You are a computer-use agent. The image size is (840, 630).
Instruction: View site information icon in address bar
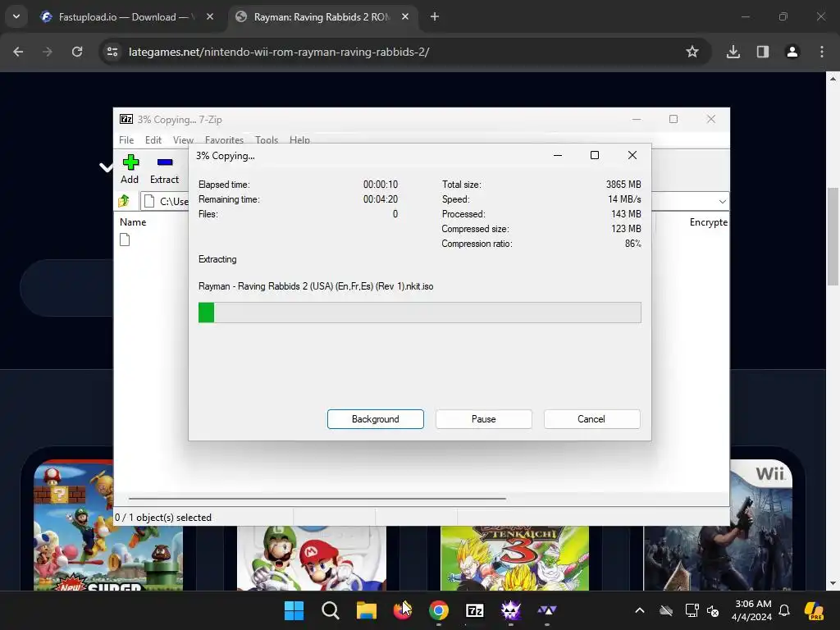pyautogui.click(x=112, y=52)
